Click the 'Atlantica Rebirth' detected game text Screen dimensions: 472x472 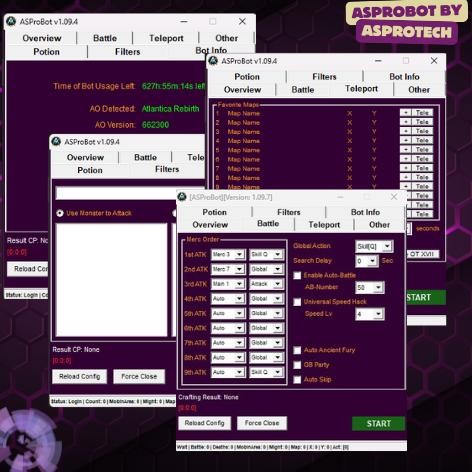[x=170, y=109]
